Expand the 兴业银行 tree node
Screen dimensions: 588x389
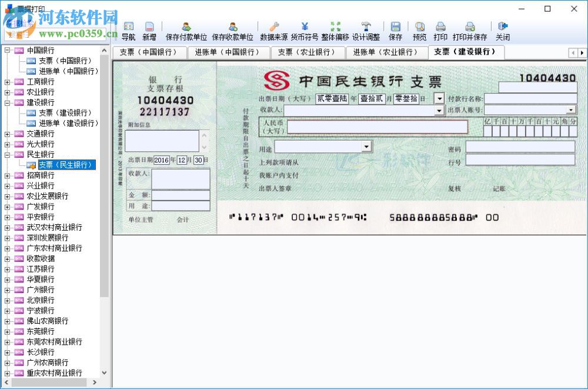(7, 186)
